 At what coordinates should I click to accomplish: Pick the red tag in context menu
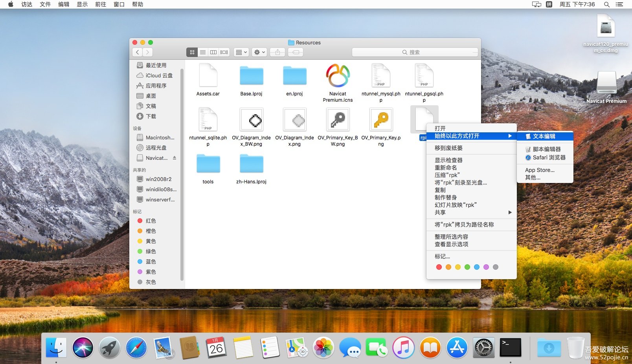click(x=439, y=267)
